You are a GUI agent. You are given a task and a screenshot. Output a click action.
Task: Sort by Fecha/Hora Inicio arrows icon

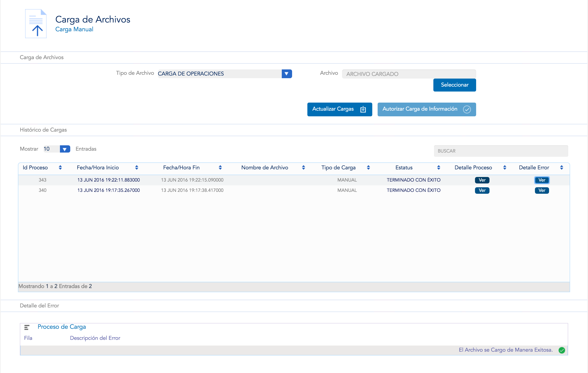[137, 167]
